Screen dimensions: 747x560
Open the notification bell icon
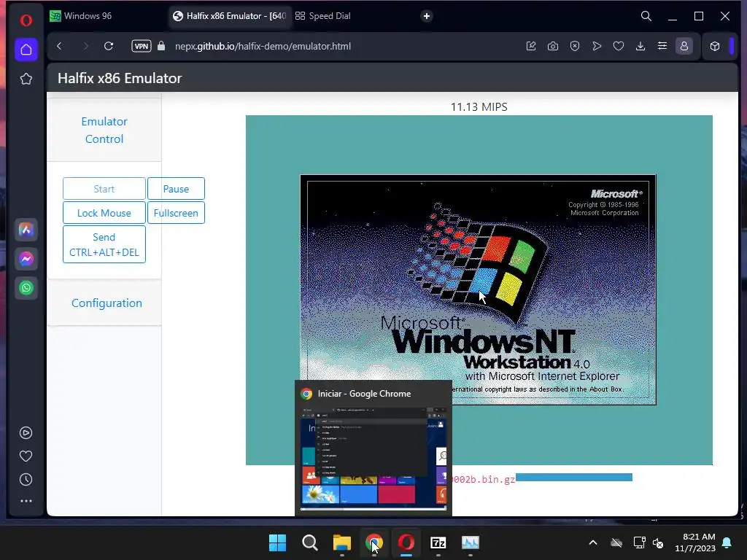pos(727,542)
